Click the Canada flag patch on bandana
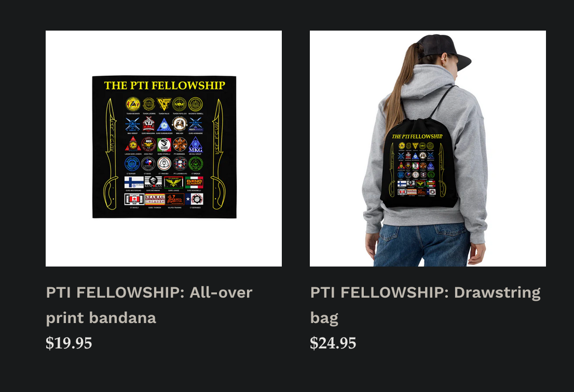This screenshot has width=574, height=392. (133, 199)
